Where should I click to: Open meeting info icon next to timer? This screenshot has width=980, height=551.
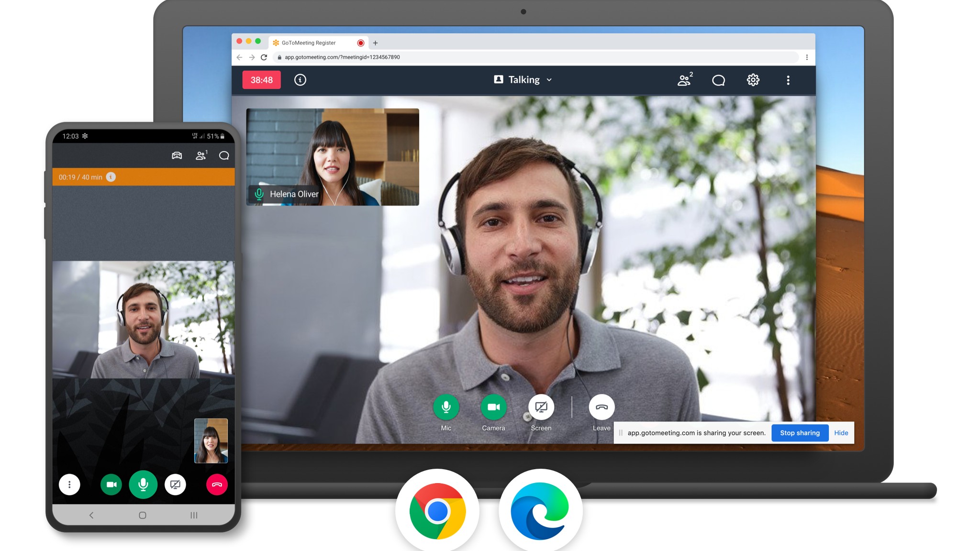point(300,80)
